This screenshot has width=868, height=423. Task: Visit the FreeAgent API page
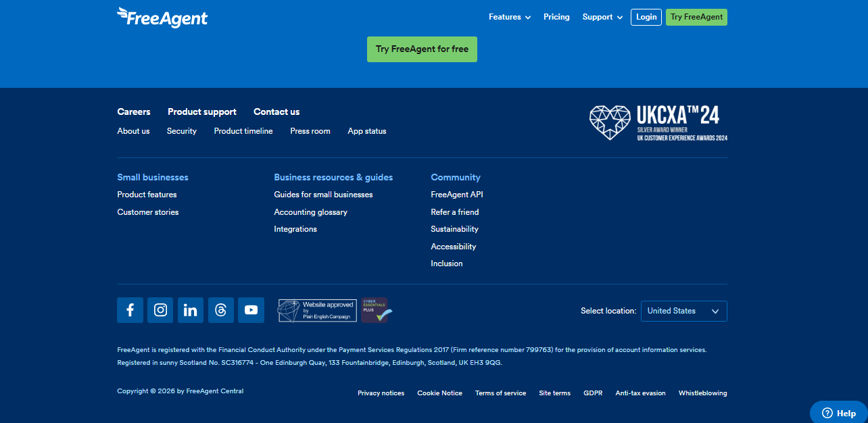tap(456, 194)
